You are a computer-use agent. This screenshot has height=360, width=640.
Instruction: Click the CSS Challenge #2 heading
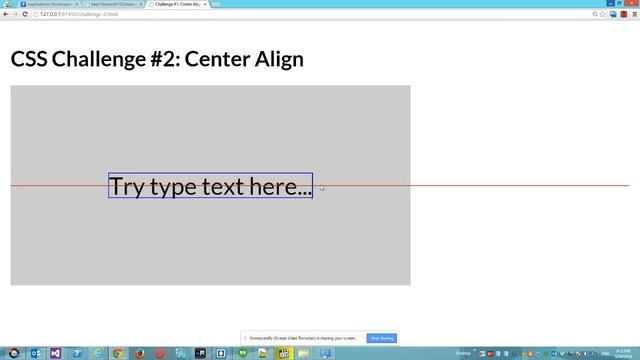tap(157, 59)
